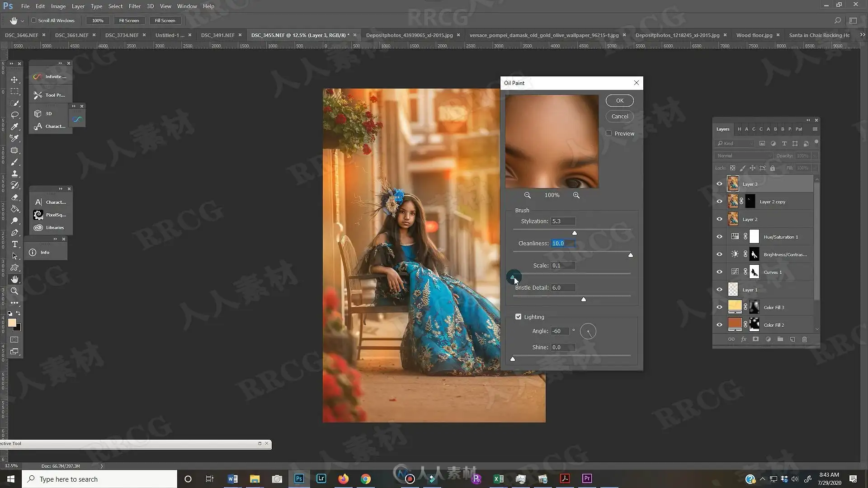Select the Type tool in toolbar
Image resolution: width=868 pixels, height=488 pixels.
coord(14,244)
